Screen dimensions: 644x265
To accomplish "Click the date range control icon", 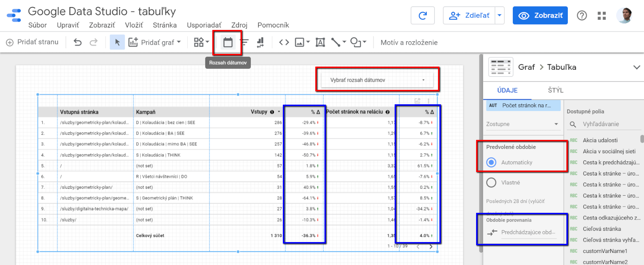I will pyautogui.click(x=228, y=43).
